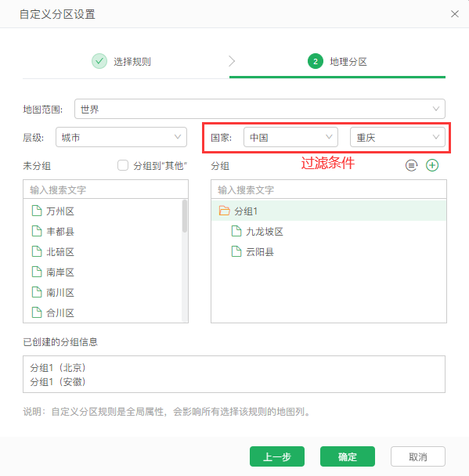
Task: Click the group list menu icon
Action: click(x=411, y=165)
